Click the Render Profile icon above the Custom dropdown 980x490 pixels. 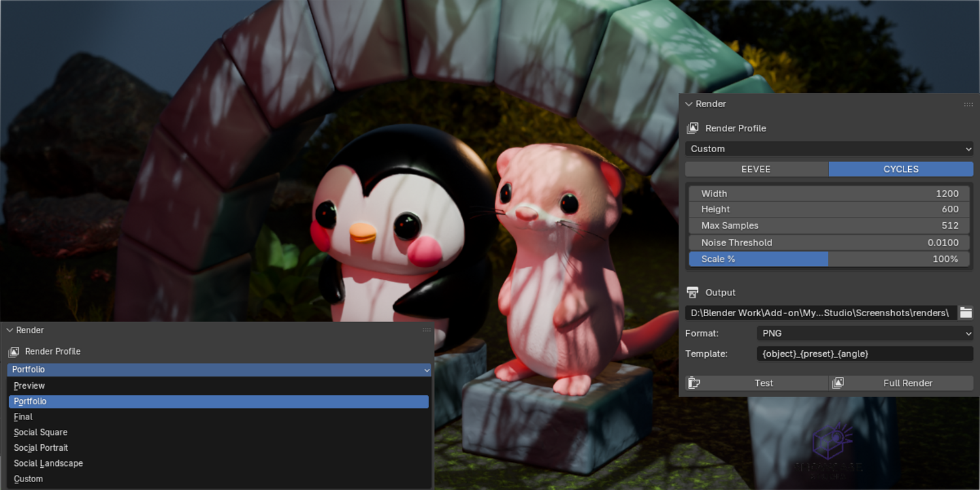point(693,129)
